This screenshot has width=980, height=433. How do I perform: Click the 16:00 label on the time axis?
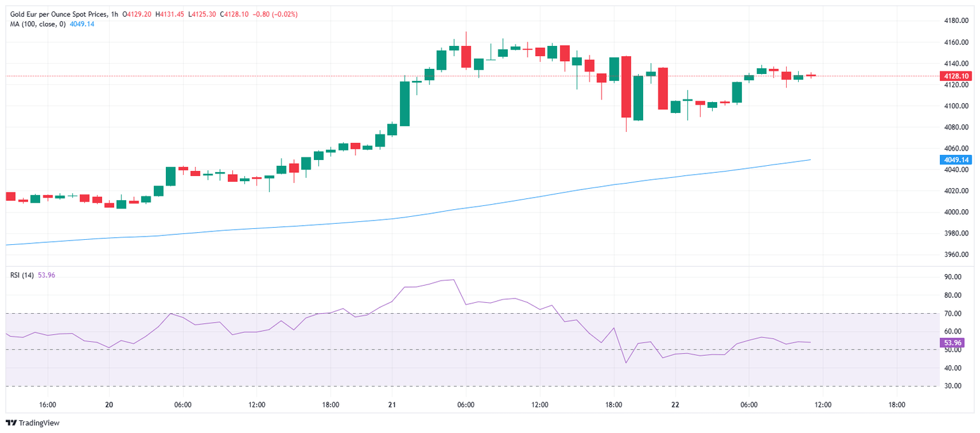(x=48, y=405)
